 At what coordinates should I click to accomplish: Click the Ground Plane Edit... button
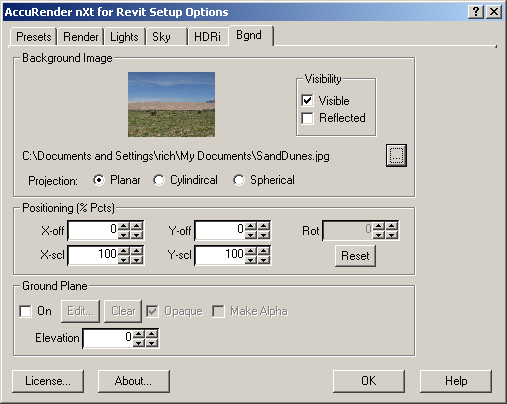(80, 311)
